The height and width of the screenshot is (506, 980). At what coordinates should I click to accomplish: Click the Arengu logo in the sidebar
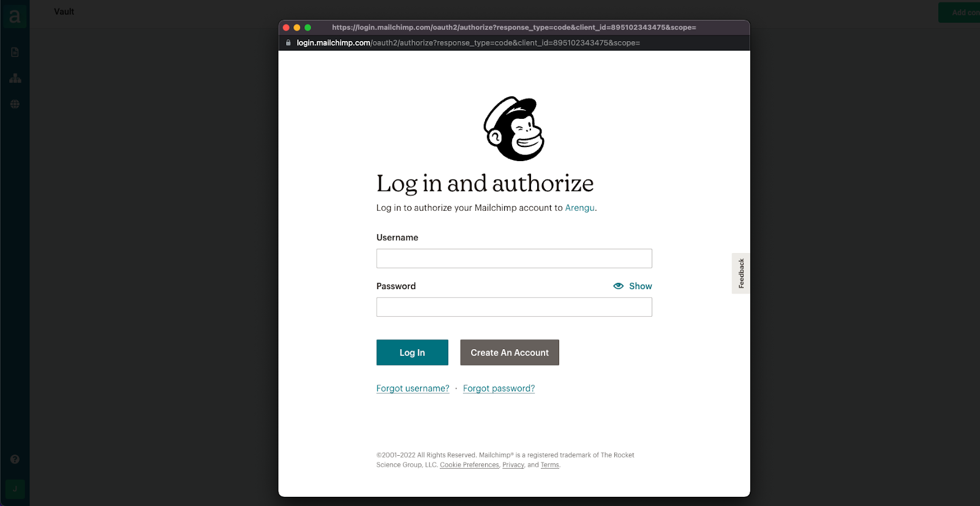(x=15, y=17)
